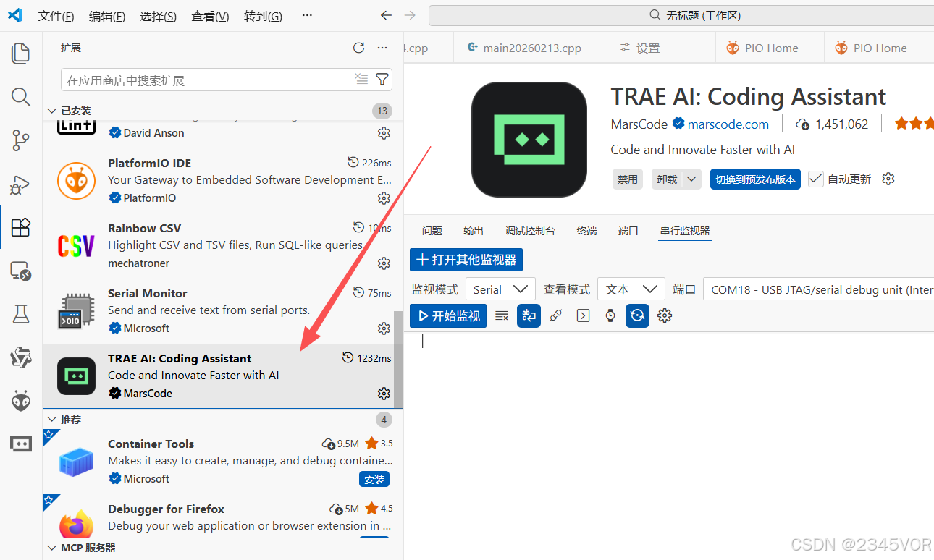The height and width of the screenshot is (560, 934).
Task: Go back in navigation history
Action: click(386, 15)
